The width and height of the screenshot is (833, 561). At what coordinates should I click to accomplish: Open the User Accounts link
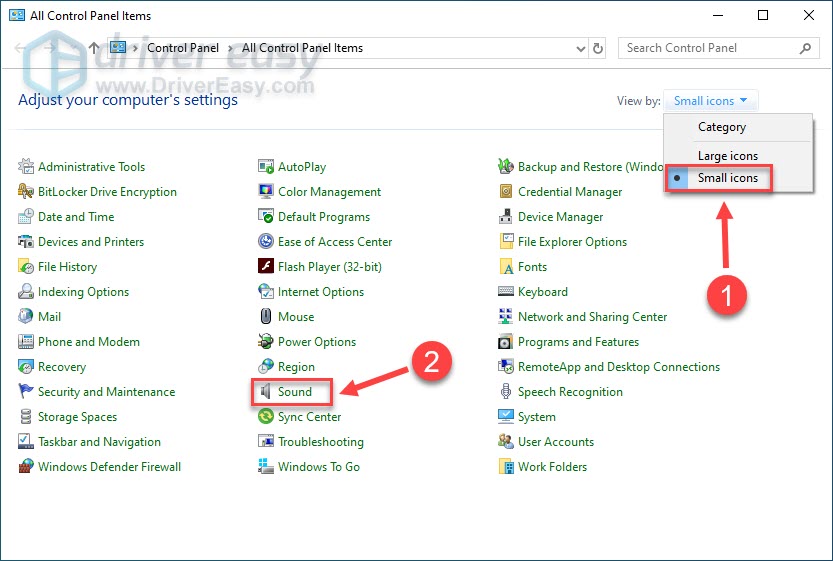click(555, 442)
